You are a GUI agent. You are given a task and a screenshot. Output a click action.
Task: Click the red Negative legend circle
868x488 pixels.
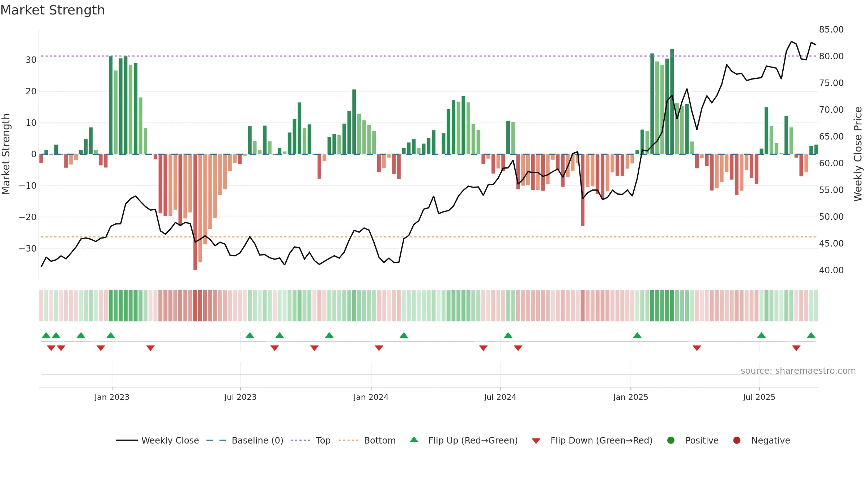pos(737,440)
